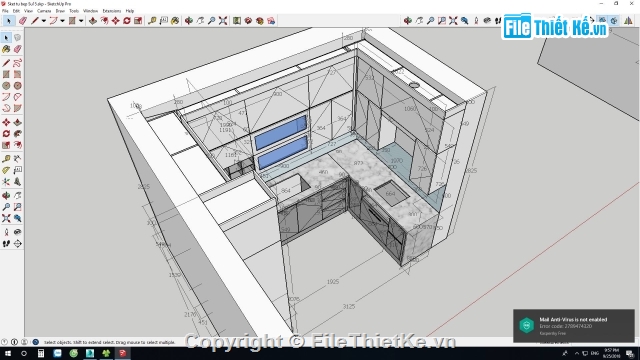This screenshot has height=360, width=640.
Task: Activate the Follow Me tool
Action: click(18, 133)
